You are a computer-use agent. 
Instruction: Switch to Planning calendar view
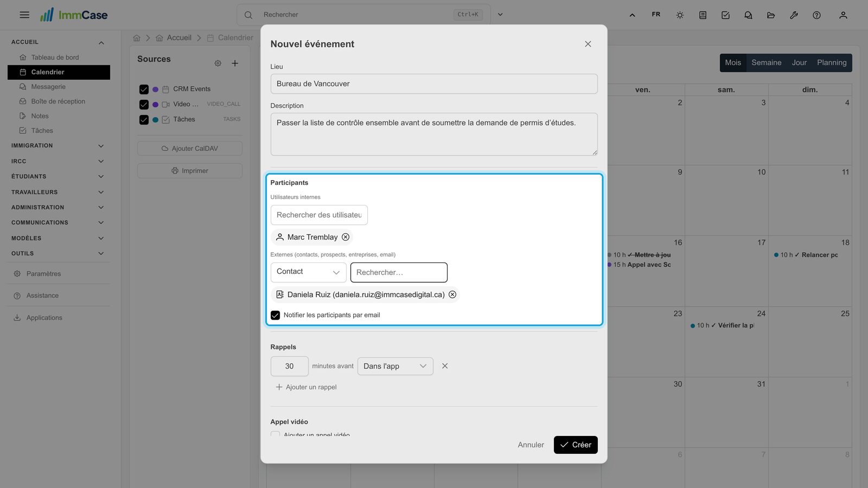coord(832,63)
